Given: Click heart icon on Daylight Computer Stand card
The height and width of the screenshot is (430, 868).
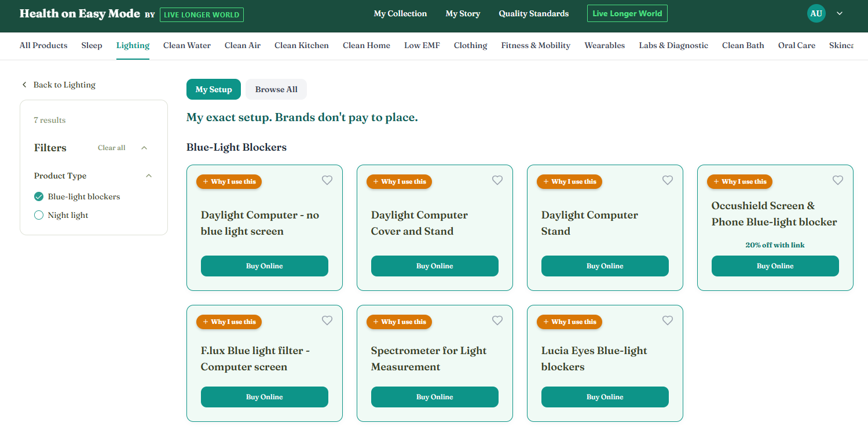Looking at the screenshot, I should (668, 180).
